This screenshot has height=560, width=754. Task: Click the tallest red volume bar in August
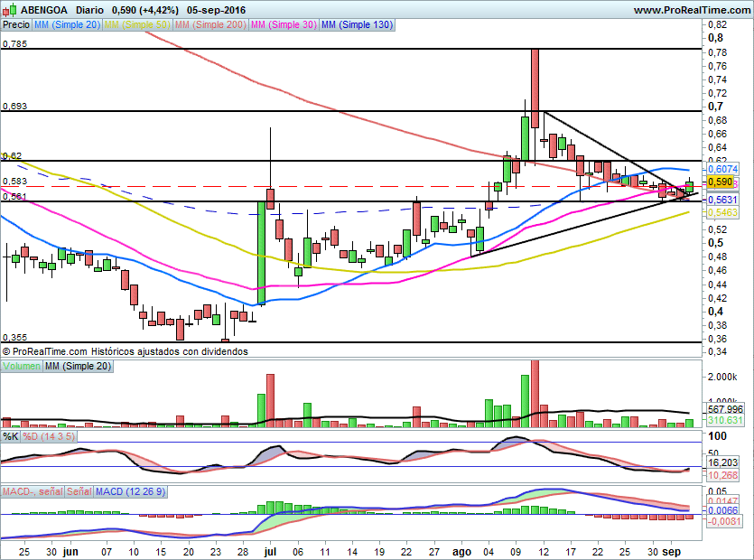point(535,394)
